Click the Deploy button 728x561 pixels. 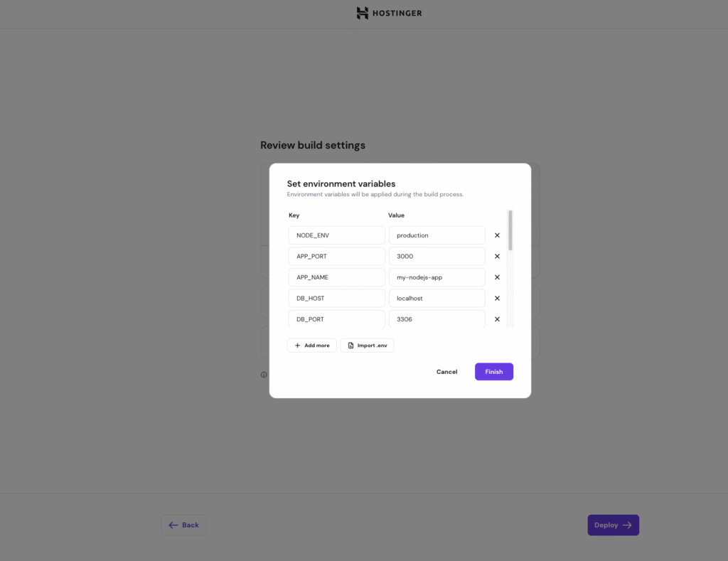coord(614,525)
